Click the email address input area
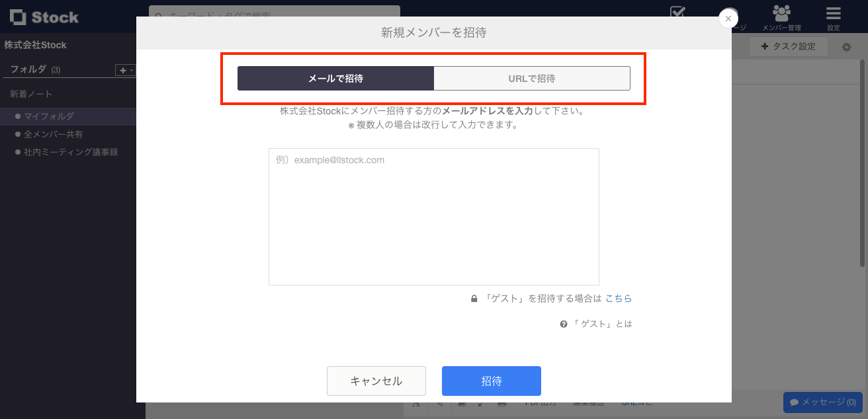This screenshot has width=868, height=419. (433, 216)
